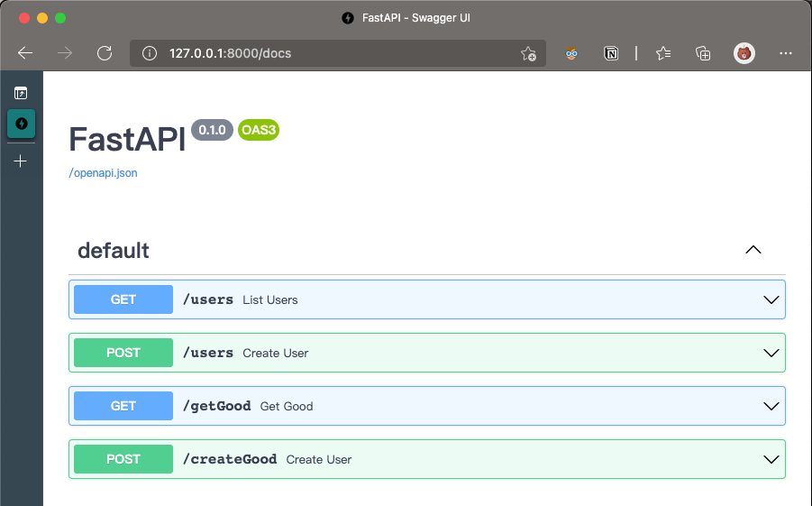Click the /getGood path text

[217, 406]
